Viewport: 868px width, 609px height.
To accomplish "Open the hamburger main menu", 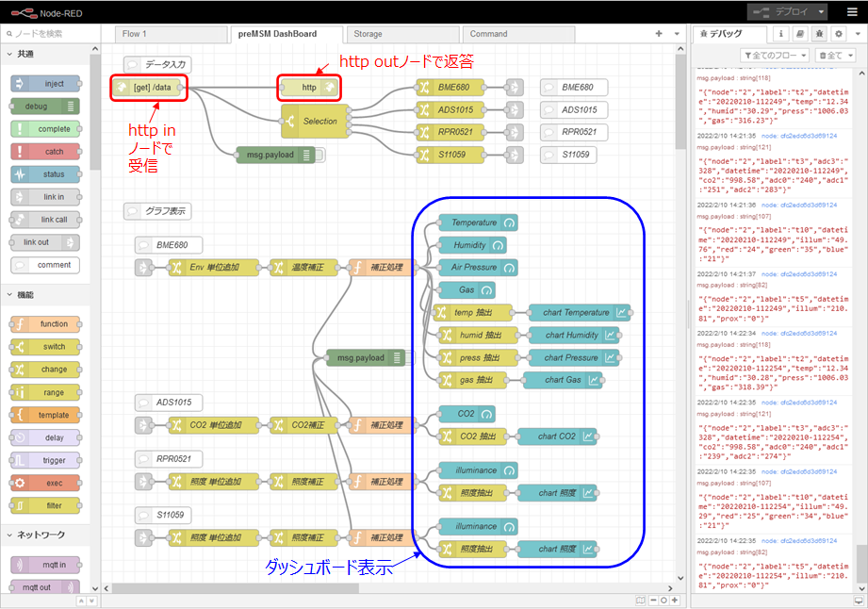I will pyautogui.click(x=851, y=11).
